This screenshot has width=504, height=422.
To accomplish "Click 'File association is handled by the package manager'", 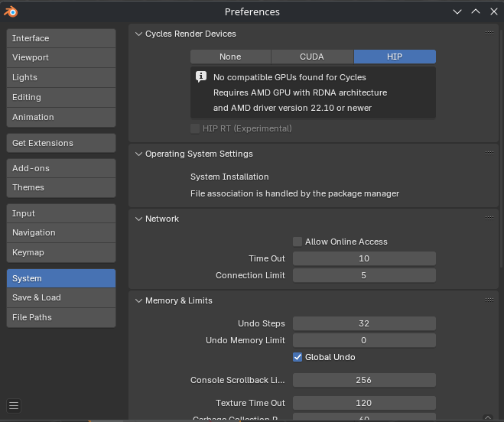I will coord(294,193).
